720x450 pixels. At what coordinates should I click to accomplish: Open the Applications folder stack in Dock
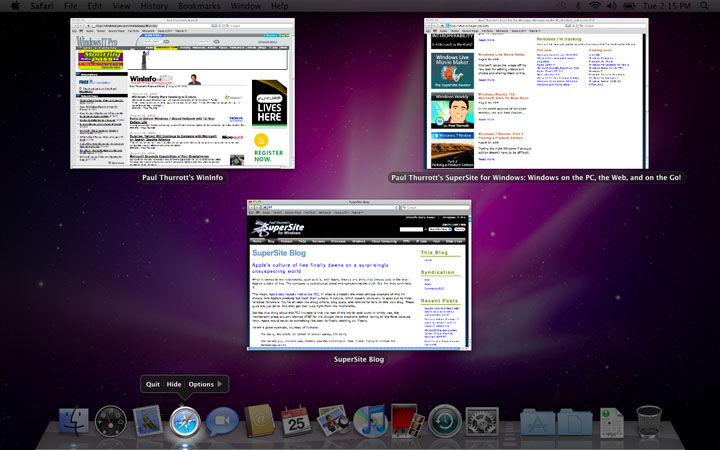[537, 421]
